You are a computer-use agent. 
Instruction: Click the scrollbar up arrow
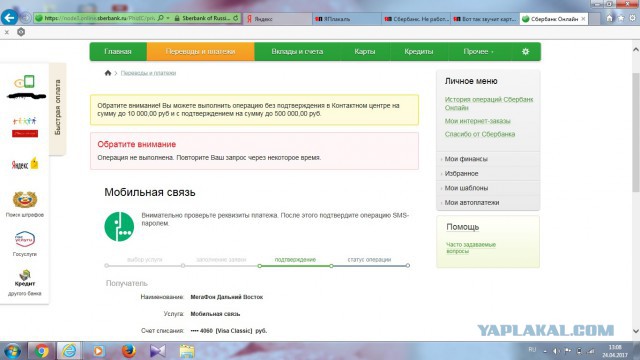click(636, 49)
